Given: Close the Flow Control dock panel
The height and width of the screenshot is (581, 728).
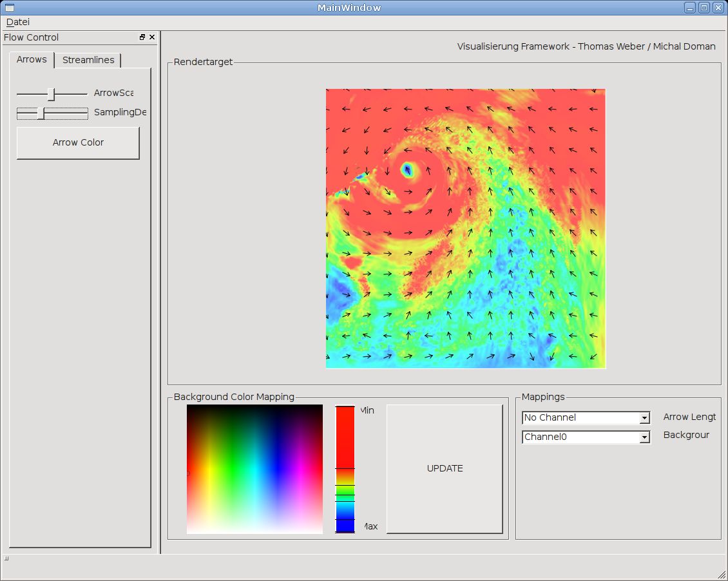Looking at the screenshot, I should click(152, 37).
